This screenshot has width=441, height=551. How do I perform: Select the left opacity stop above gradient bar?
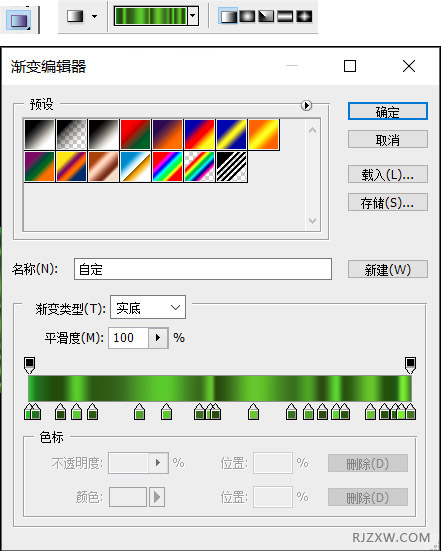(30, 365)
